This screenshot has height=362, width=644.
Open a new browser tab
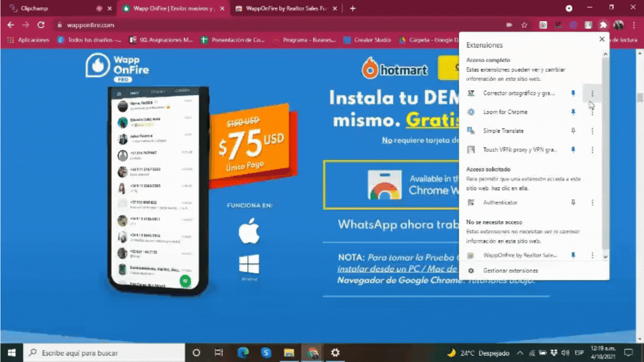tap(353, 8)
